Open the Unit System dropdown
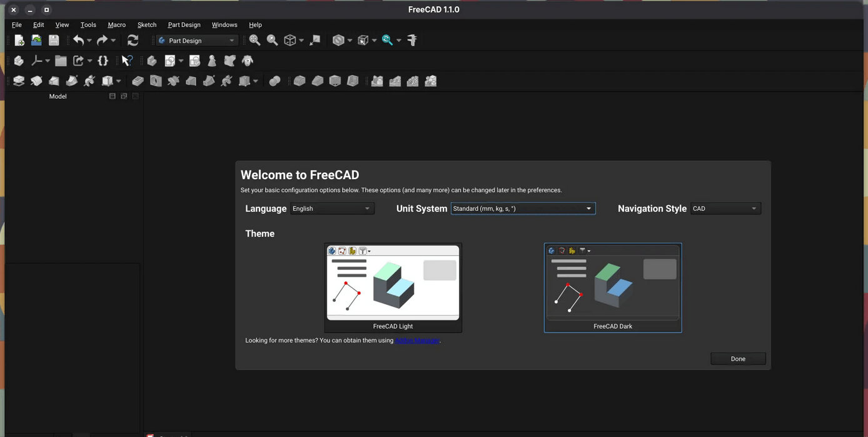 pos(523,208)
